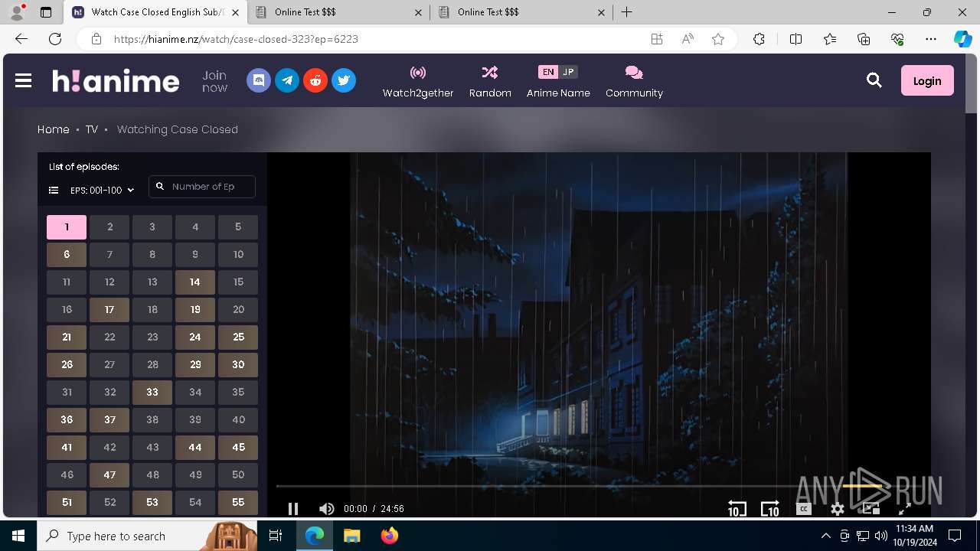Open Watch2gether

[x=418, y=81]
